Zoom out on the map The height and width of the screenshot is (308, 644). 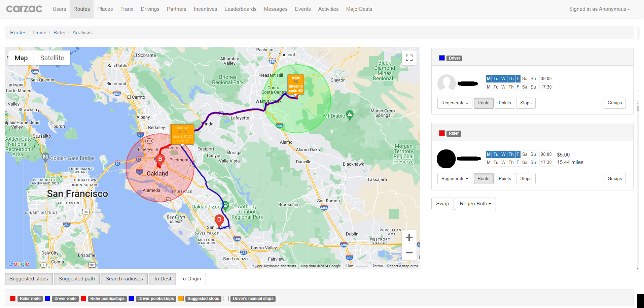409,252
